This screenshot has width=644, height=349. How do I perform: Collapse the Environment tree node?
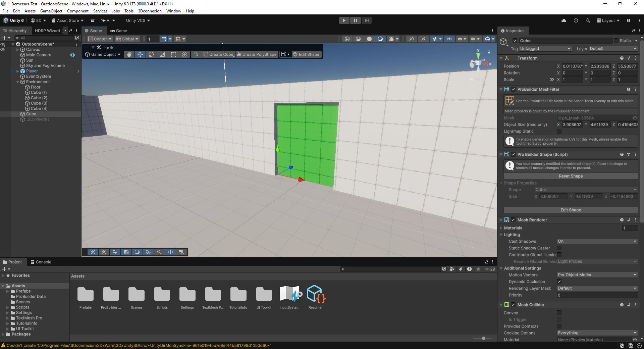tap(18, 82)
